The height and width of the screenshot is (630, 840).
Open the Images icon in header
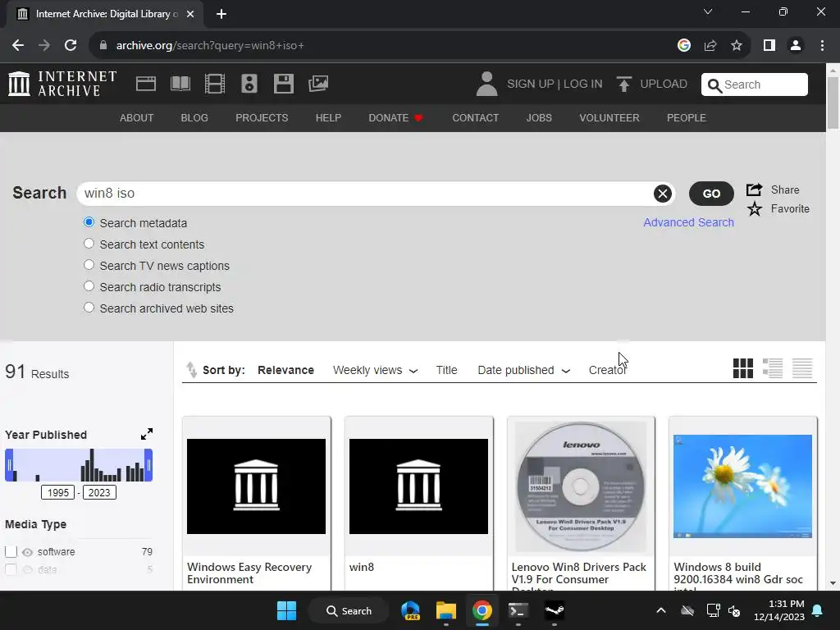[x=318, y=84]
